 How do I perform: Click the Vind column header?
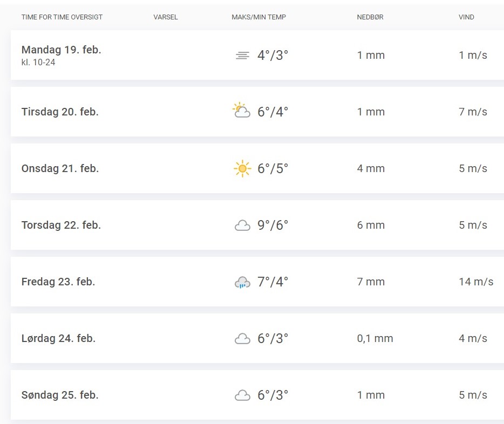pos(466,17)
